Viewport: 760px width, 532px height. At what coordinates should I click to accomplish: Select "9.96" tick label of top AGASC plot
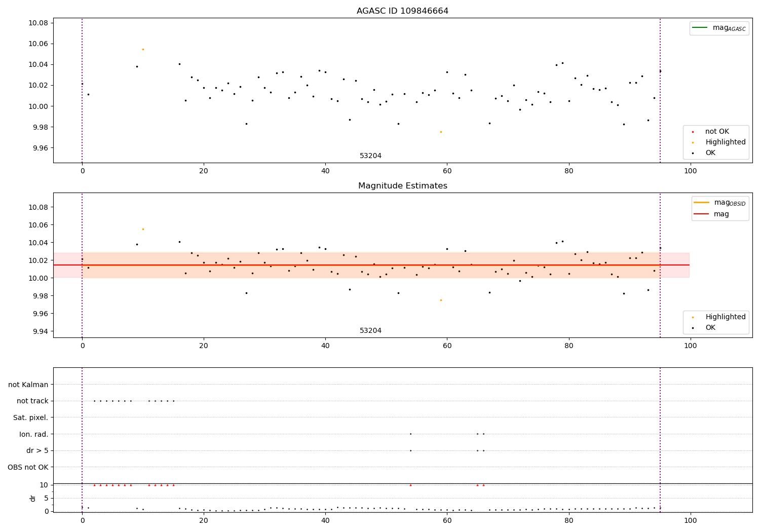point(40,148)
